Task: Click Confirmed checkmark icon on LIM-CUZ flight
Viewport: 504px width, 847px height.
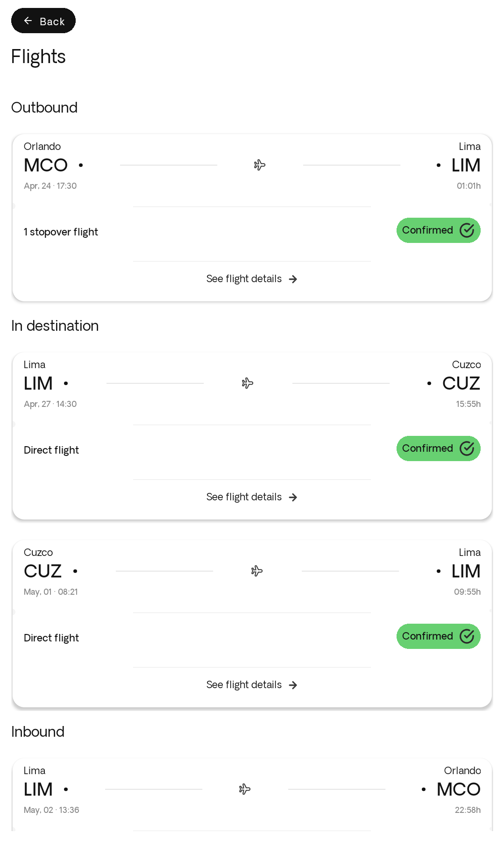Action: [467, 448]
